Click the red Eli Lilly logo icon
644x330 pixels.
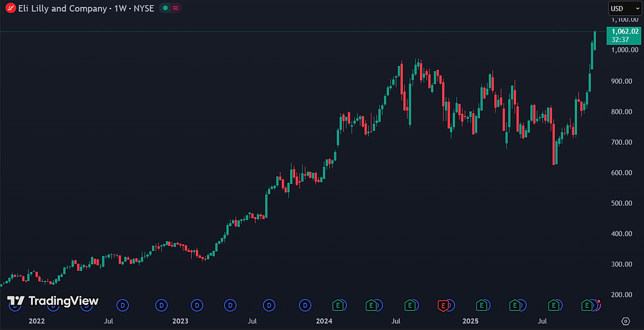(11, 8)
